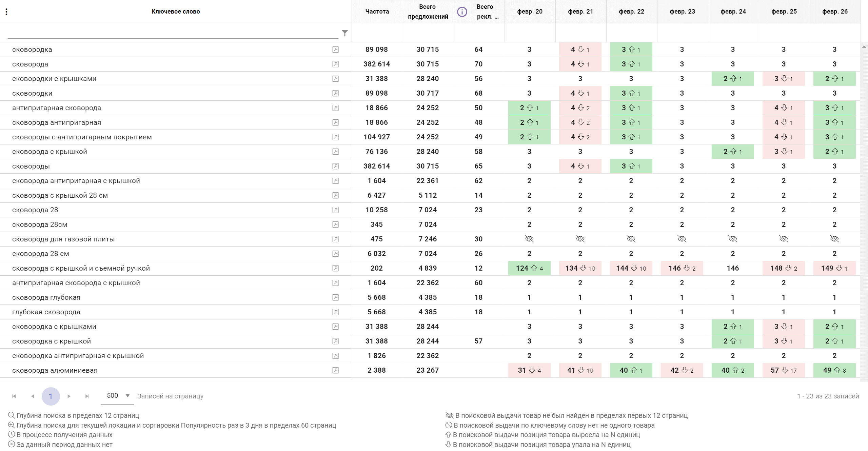Click hidden-position eye icon under февр. 26

pos(834,239)
